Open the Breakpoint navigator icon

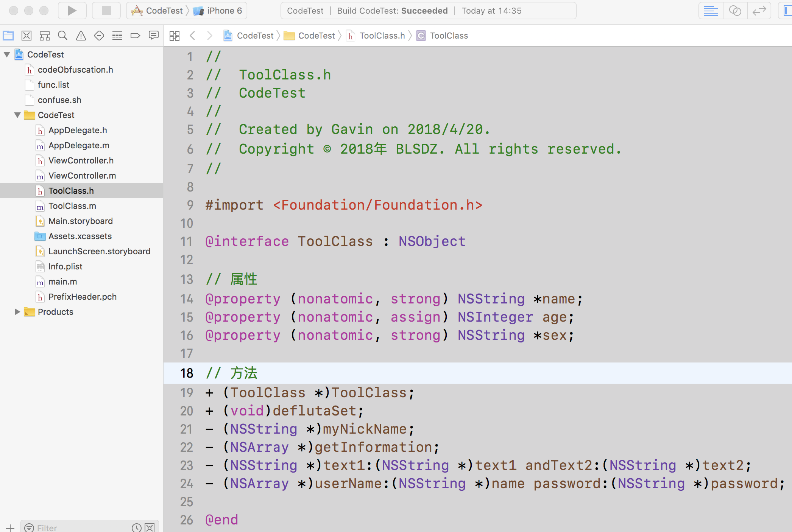[x=135, y=36]
